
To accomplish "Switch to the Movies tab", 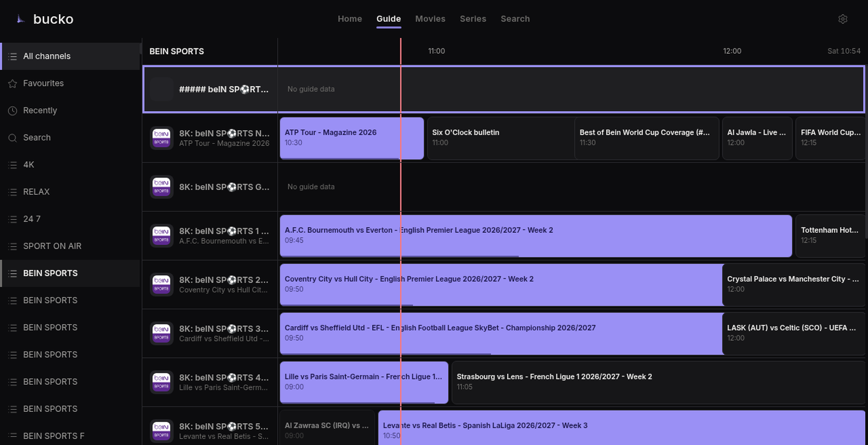I will (x=430, y=19).
